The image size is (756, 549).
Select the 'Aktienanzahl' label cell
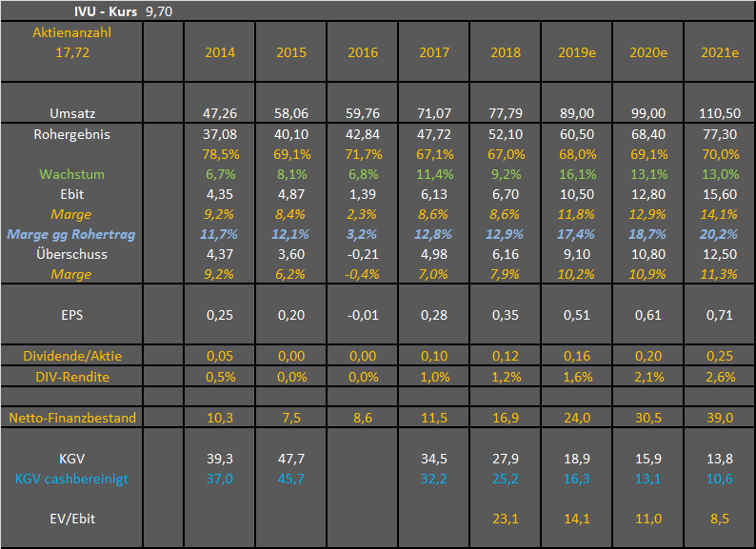71,32
